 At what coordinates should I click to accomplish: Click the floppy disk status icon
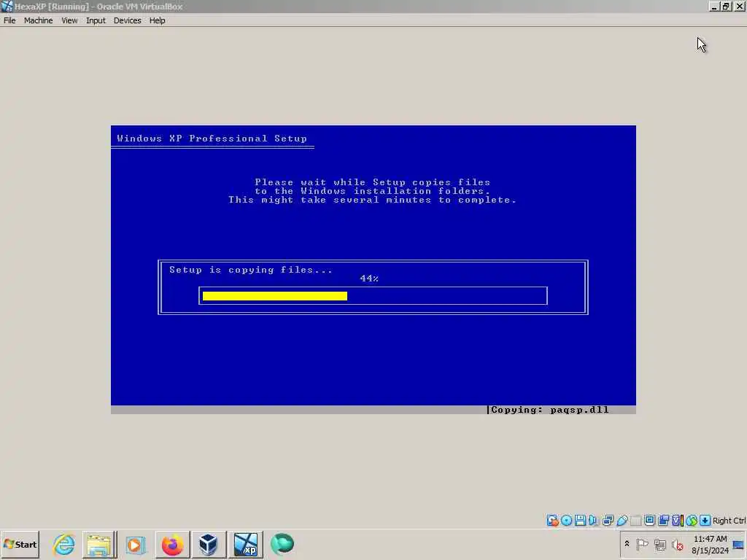tap(580, 521)
